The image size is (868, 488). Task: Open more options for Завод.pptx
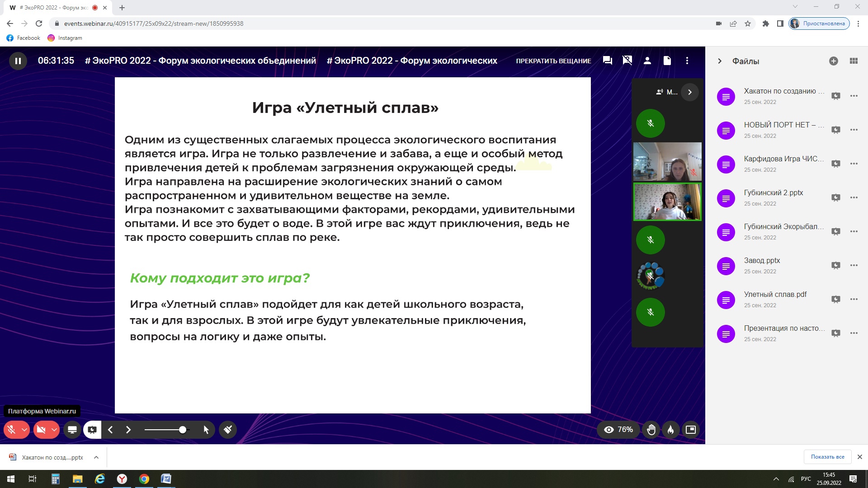tap(854, 265)
